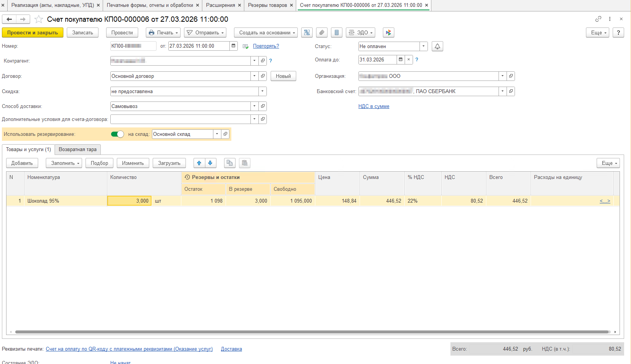Click the colorful play-arrow service icon
Image resolution: width=631 pixels, height=364 pixels.
389,33
